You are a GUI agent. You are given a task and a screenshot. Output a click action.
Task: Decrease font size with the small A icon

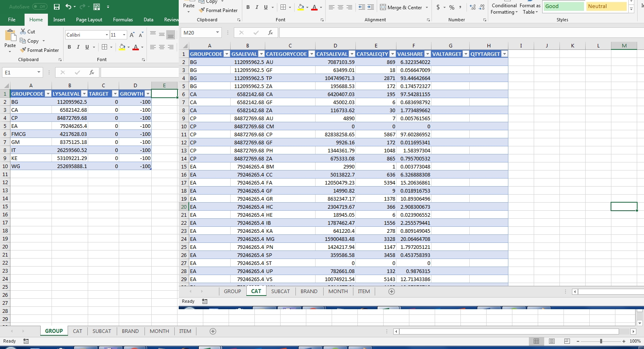tap(140, 35)
